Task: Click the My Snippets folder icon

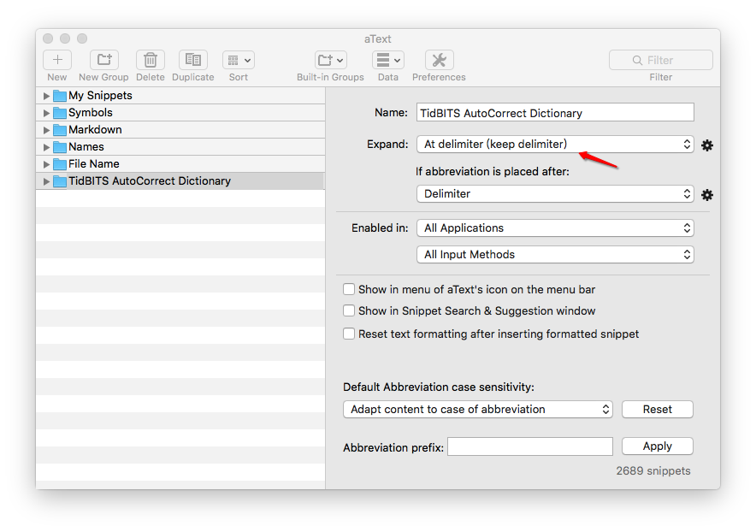Action: pos(60,96)
